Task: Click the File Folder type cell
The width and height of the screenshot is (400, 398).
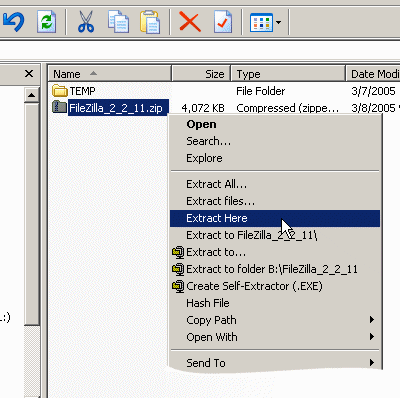Action: click(260, 91)
